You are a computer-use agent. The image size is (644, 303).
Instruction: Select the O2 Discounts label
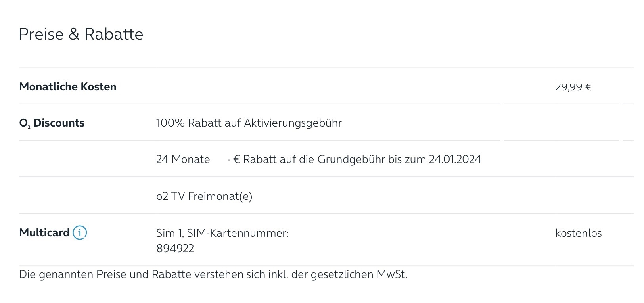coord(52,123)
